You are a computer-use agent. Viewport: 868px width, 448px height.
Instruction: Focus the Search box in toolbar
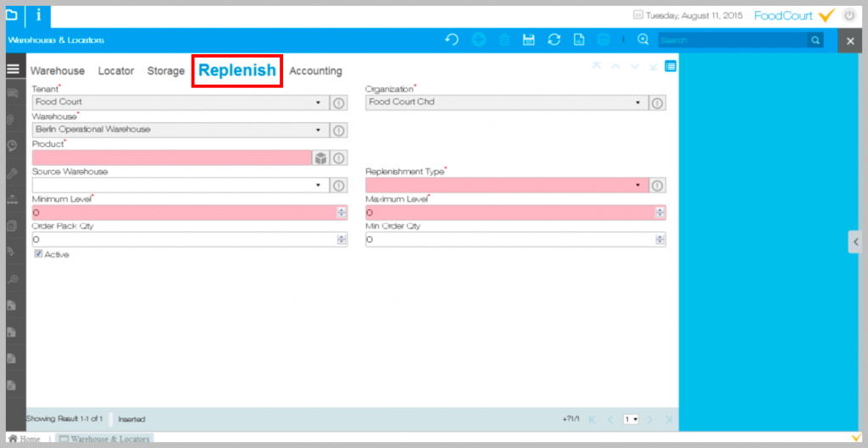tap(732, 40)
